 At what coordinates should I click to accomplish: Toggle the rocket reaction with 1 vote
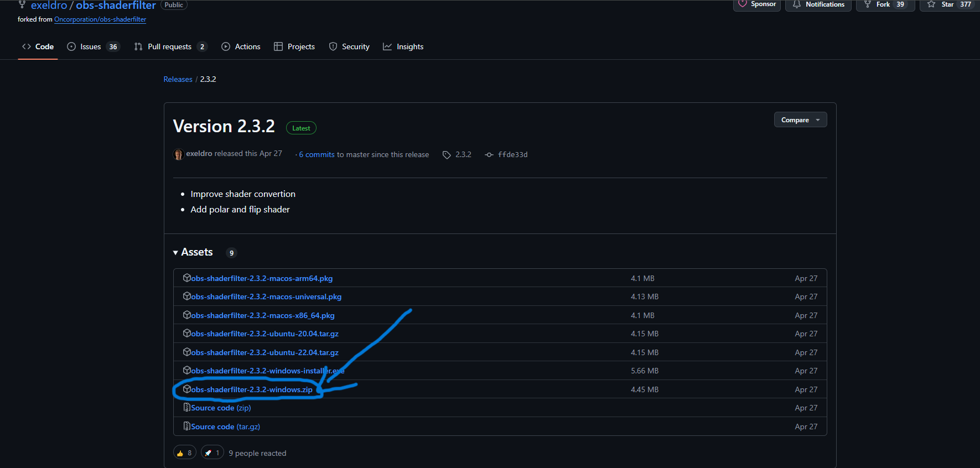click(212, 453)
